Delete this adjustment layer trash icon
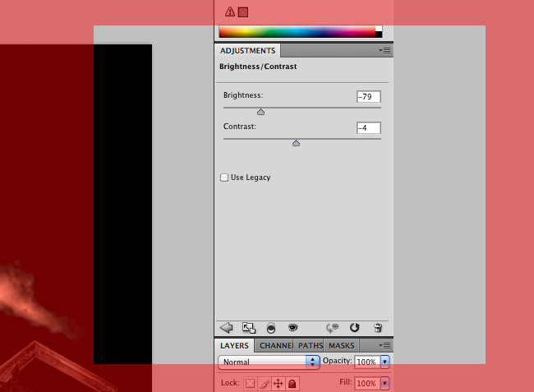The width and height of the screenshot is (534, 392). [x=378, y=327]
